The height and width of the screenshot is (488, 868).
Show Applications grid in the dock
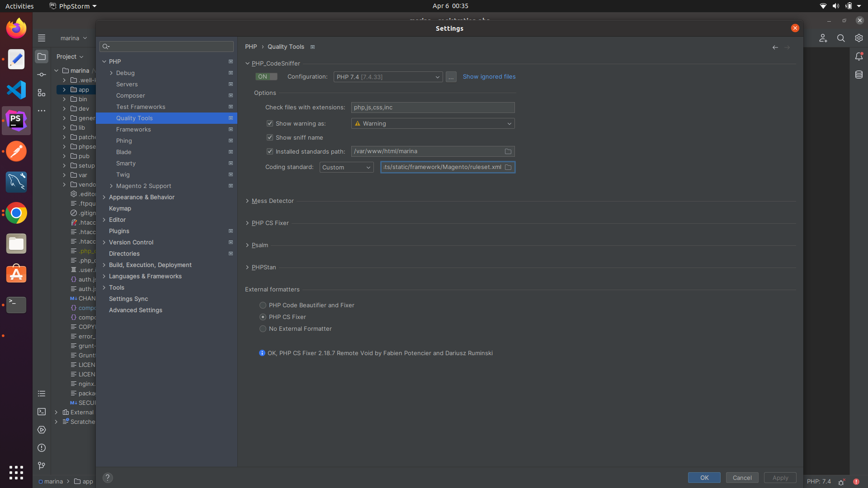[x=16, y=473]
